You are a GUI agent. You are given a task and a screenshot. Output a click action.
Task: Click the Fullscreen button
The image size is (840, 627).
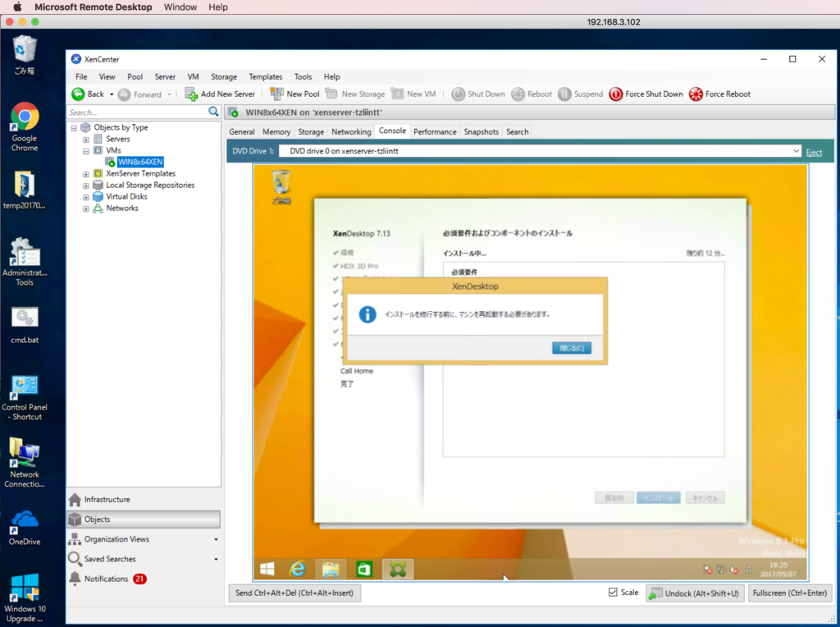pyautogui.click(x=790, y=593)
